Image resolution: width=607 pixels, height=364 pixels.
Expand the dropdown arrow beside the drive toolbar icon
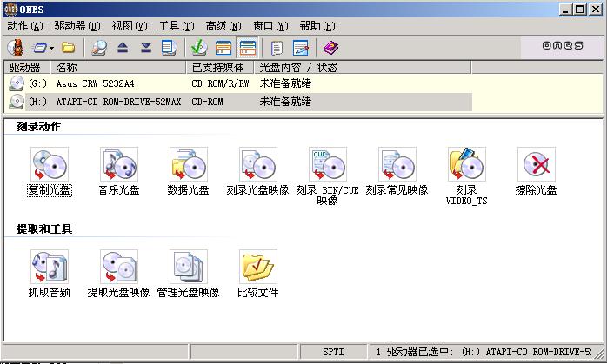52,48
